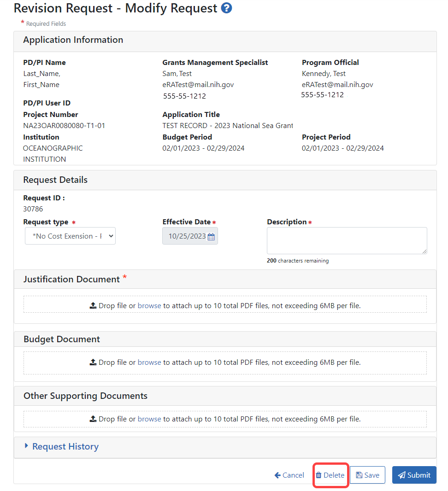Save the revision request

click(x=367, y=475)
